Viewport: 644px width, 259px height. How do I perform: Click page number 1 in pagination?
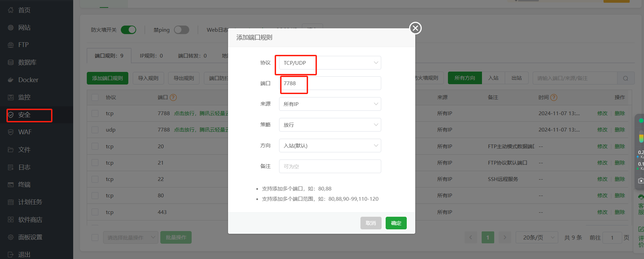[x=488, y=238]
